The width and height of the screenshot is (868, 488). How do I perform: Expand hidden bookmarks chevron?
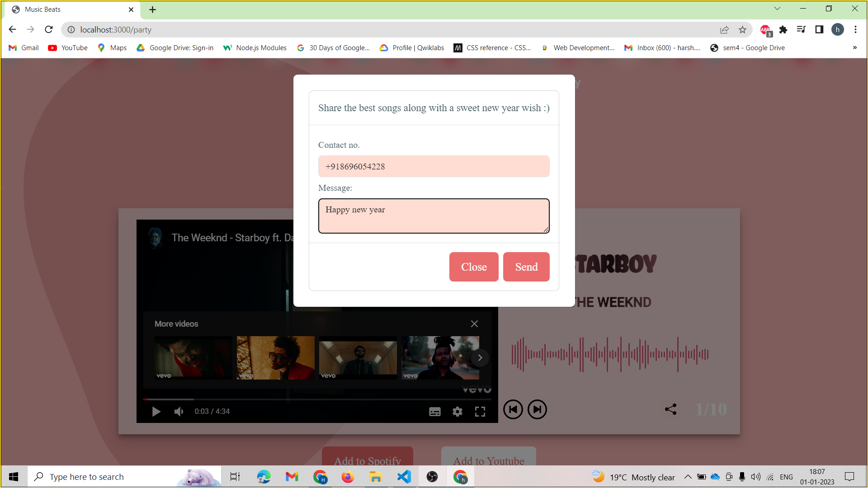pyautogui.click(x=854, y=48)
